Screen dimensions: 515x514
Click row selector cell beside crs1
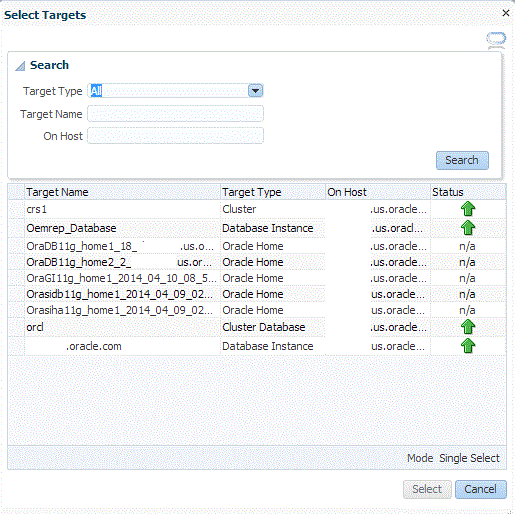pos(16,209)
